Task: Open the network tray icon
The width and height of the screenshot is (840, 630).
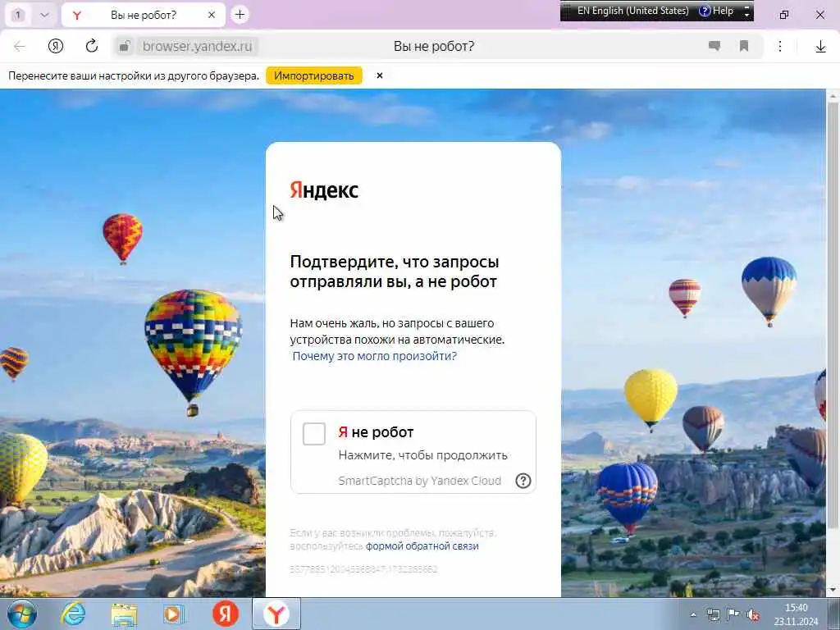Action: click(x=714, y=615)
